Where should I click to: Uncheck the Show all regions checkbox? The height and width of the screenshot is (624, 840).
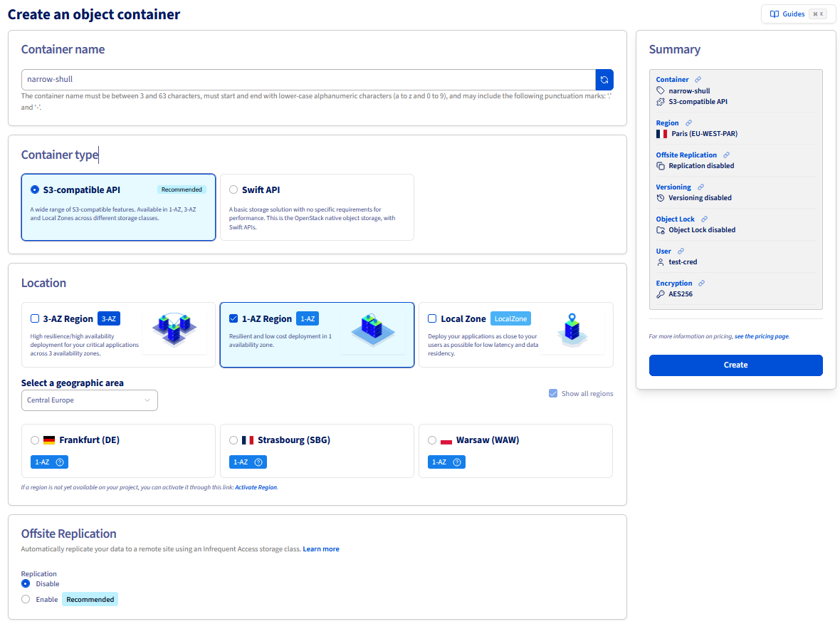click(x=553, y=393)
